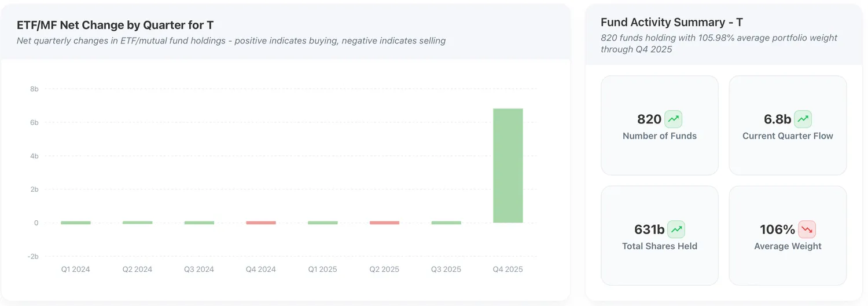Click the Fund Activity Summary - T heading
The height and width of the screenshot is (306, 868).
click(x=672, y=23)
